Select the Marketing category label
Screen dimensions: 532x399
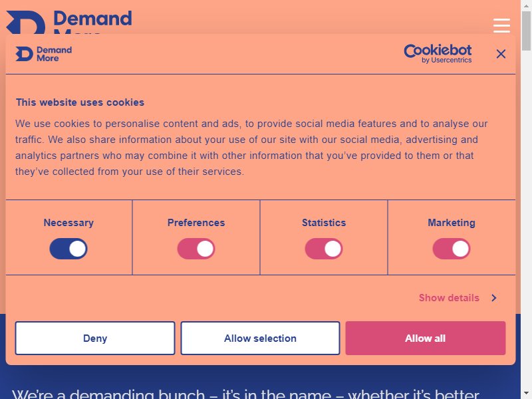pos(452,223)
